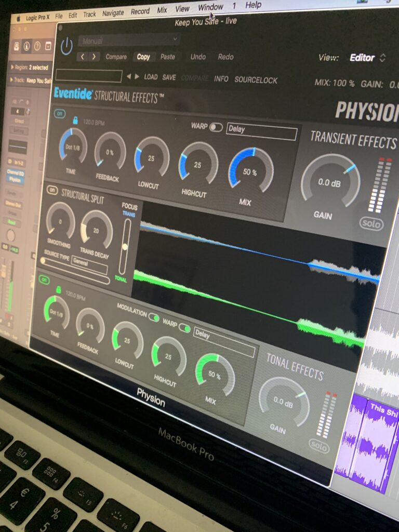Open the Track menu

(89, 14)
